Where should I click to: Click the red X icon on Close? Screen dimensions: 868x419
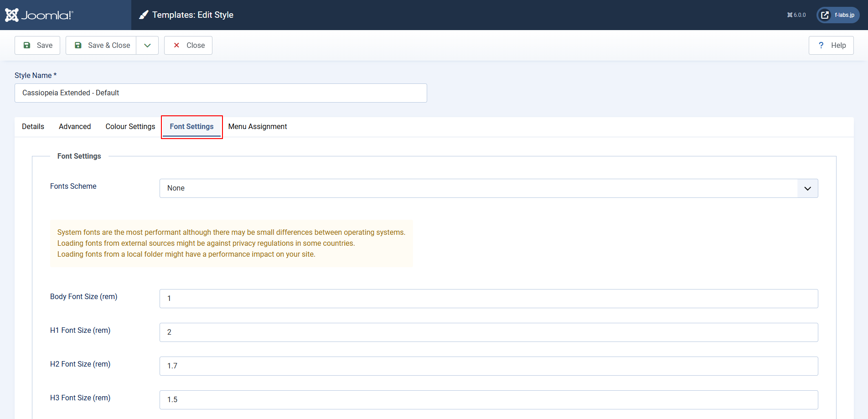176,45
